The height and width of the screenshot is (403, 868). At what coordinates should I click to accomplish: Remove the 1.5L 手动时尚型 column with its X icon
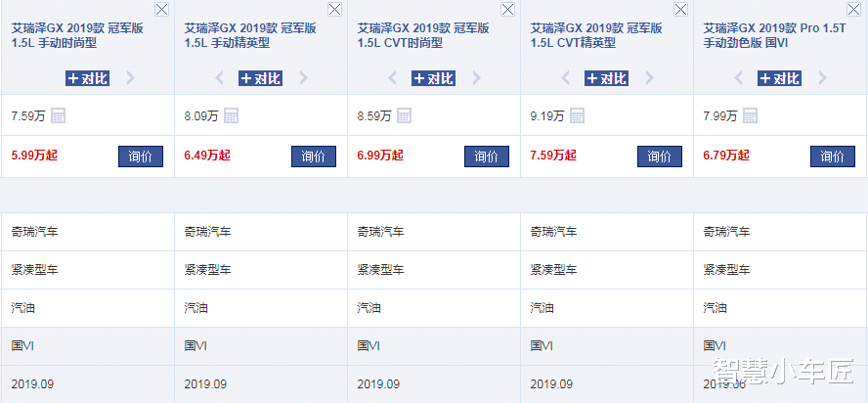pos(161,10)
